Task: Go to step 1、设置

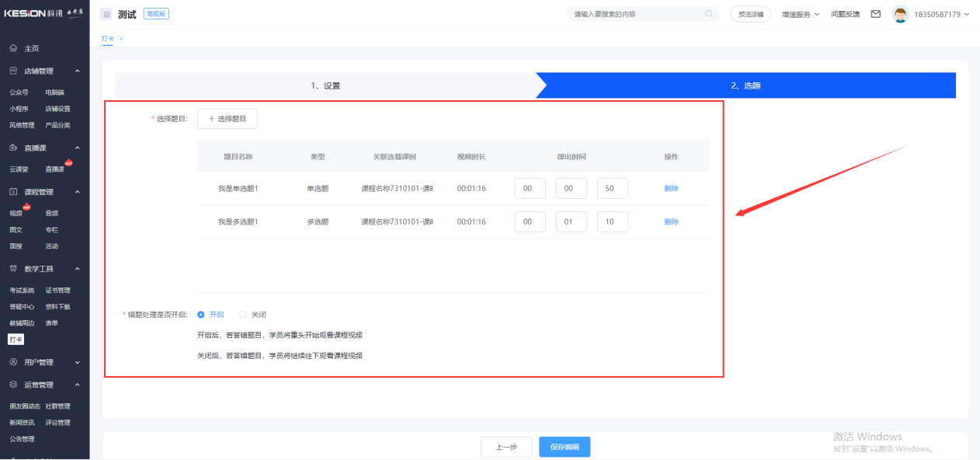Action: (x=325, y=85)
